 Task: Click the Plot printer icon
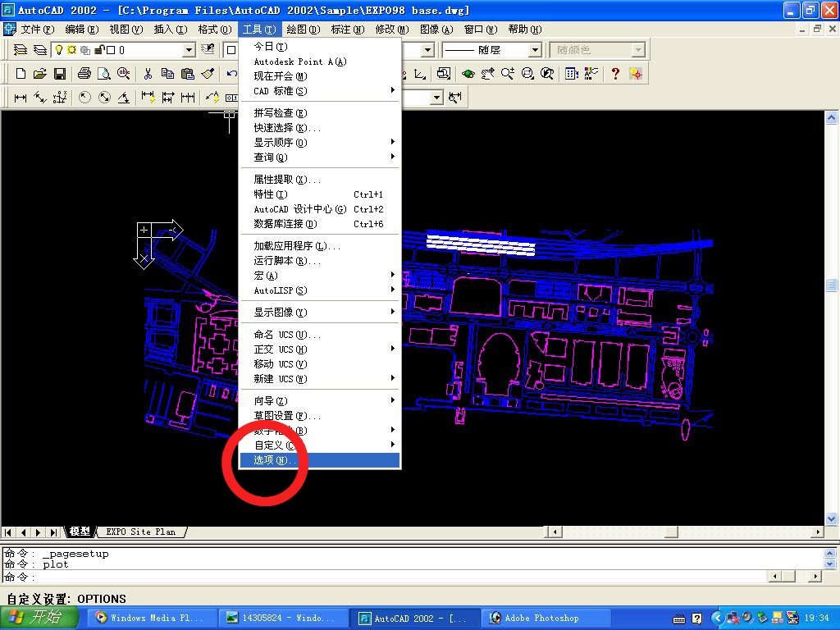point(84,74)
